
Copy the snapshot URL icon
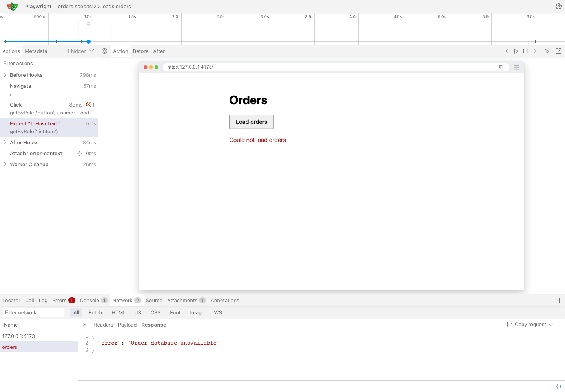[501, 67]
